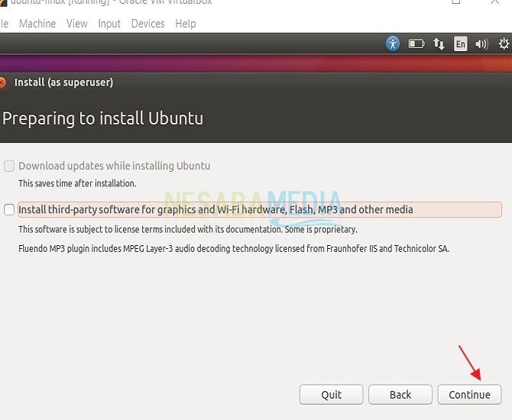Open the accessibility menu icon
The image size is (512, 420).
393,44
